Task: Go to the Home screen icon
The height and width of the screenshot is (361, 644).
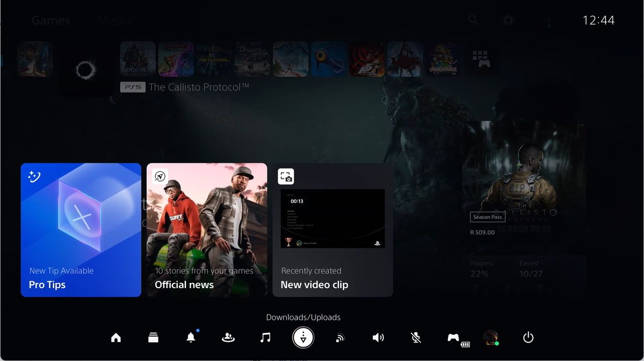Action: [x=116, y=337]
